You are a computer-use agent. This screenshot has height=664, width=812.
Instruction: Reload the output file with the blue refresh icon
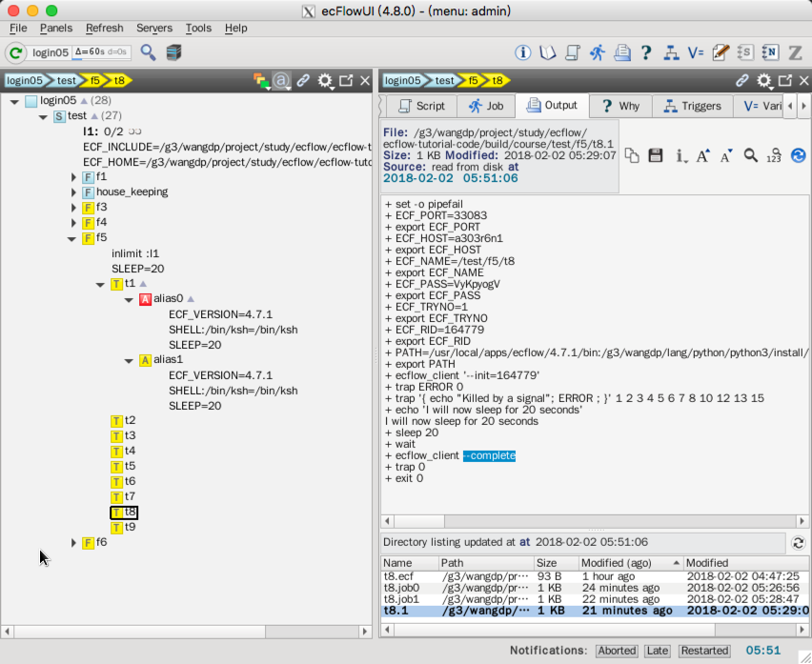[798, 155]
